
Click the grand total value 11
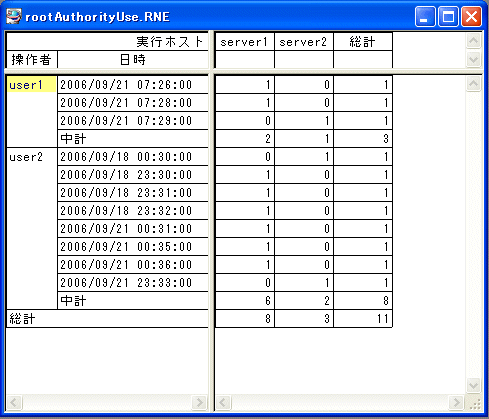click(x=363, y=319)
